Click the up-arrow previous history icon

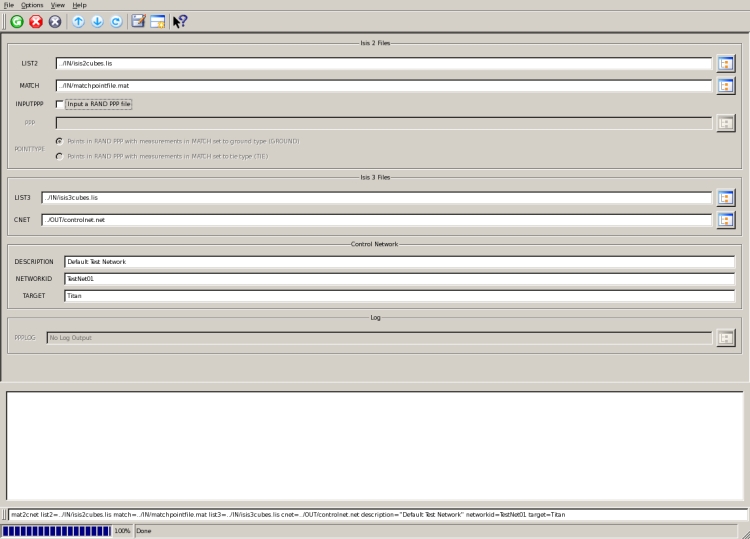(x=79, y=21)
